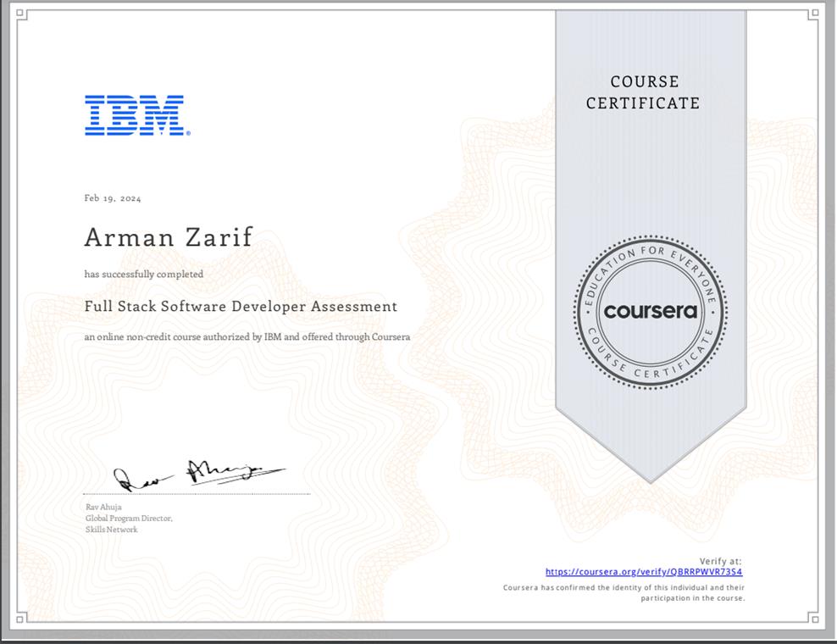This screenshot has width=837, height=644.
Task: Click the IBM logo
Action: coord(136,116)
